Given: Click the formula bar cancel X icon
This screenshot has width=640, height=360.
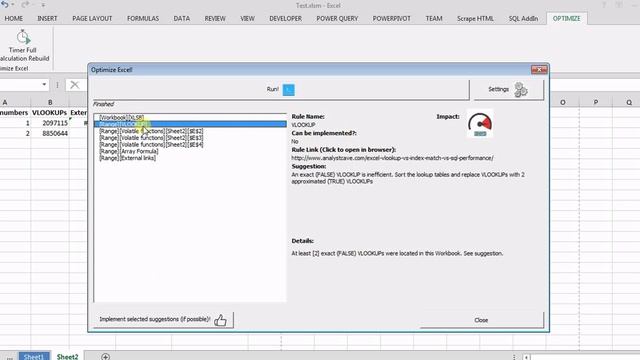Looking at the screenshot, I should click(x=75, y=85).
